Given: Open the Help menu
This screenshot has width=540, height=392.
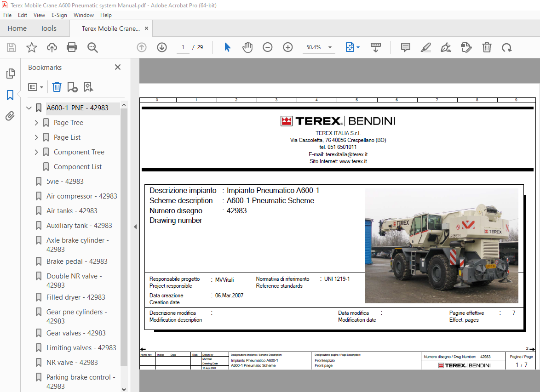Looking at the screenshot, I should [x=106, y=15].
